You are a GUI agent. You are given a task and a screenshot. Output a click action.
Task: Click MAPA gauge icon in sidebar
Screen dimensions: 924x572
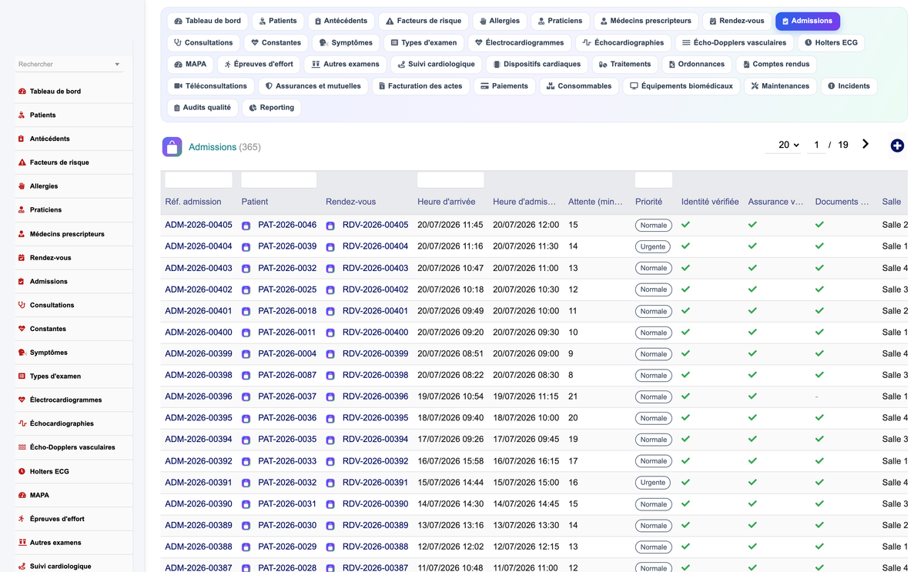click(x=22, y=495)
